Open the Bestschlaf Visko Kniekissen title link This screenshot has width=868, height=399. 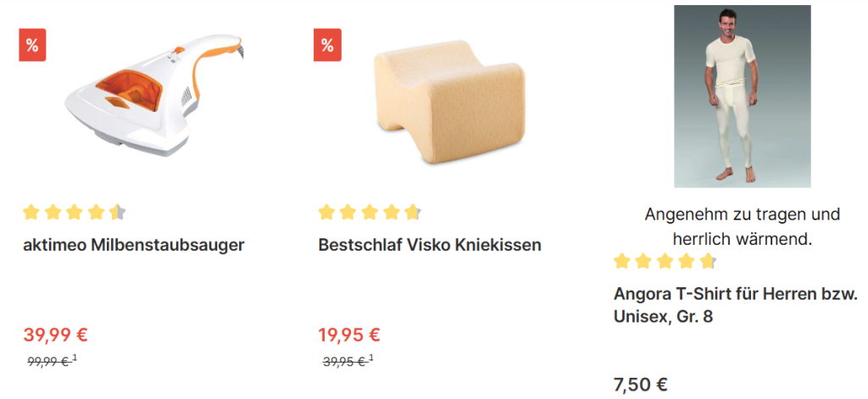[x=430, y=246]
